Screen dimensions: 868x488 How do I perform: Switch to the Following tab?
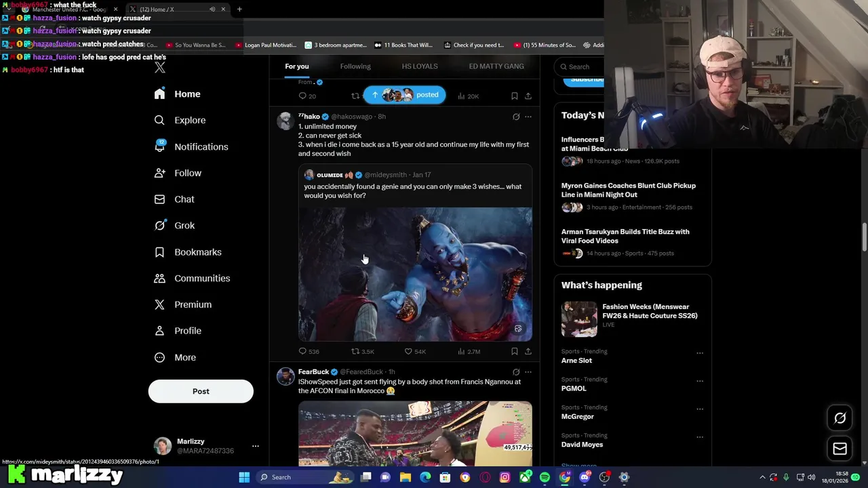tap(355, 66)
